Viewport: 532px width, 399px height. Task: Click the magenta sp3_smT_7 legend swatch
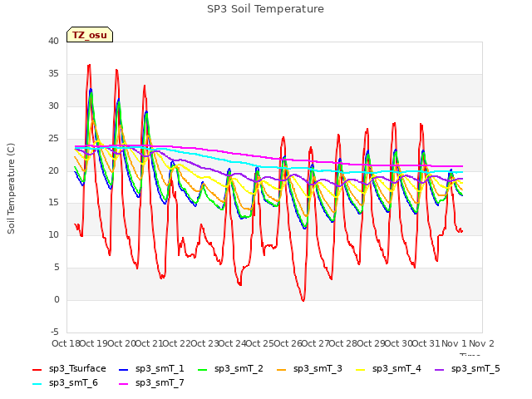click(124, 384)
